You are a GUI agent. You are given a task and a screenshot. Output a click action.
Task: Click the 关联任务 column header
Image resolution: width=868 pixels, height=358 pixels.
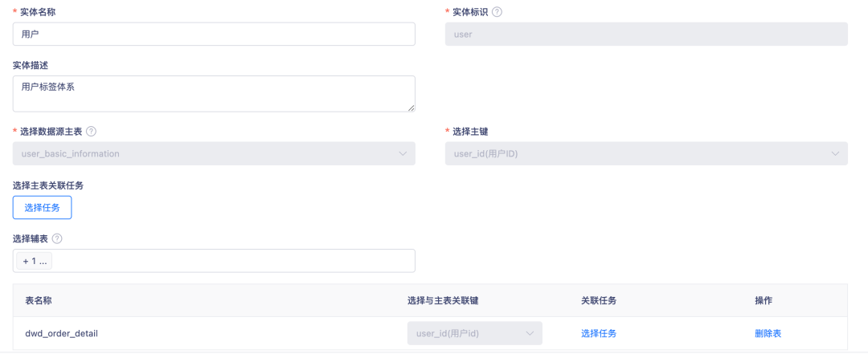599,300
